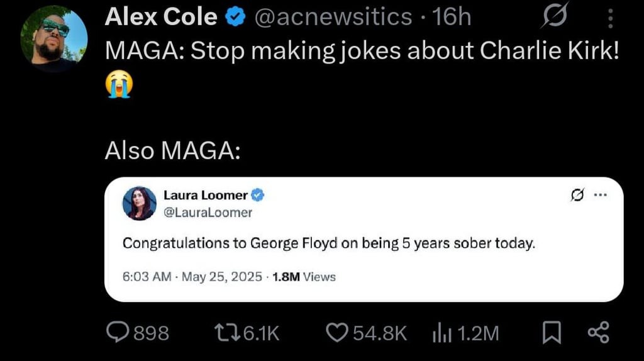644x361 pixels.
Task: Click Laura Loomer's name in quoted tweet
Action: pos(205,196)
